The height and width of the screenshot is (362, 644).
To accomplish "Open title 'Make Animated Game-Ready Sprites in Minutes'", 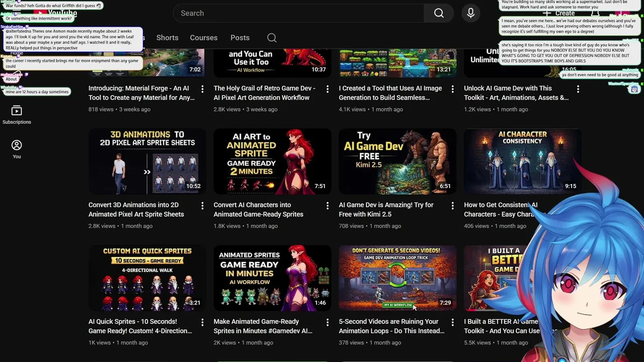I will coord(263,326).
